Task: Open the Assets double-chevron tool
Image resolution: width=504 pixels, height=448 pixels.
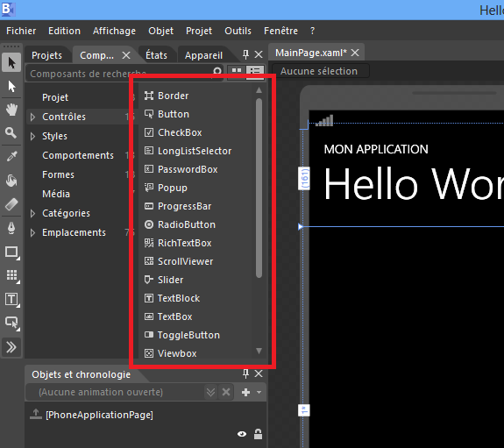Action: coord(11,347)
